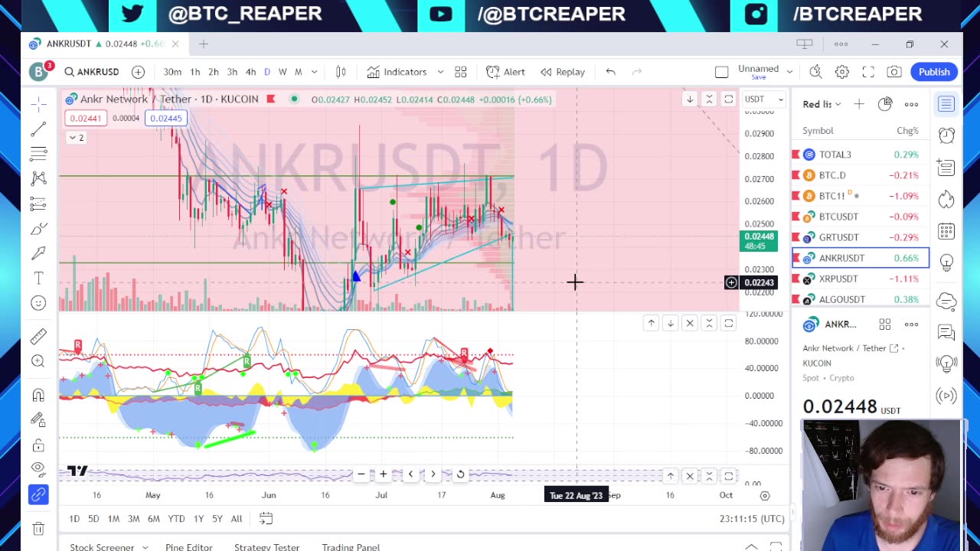Expand the collapsed indicators legend '2'

[x=77, y=138]
